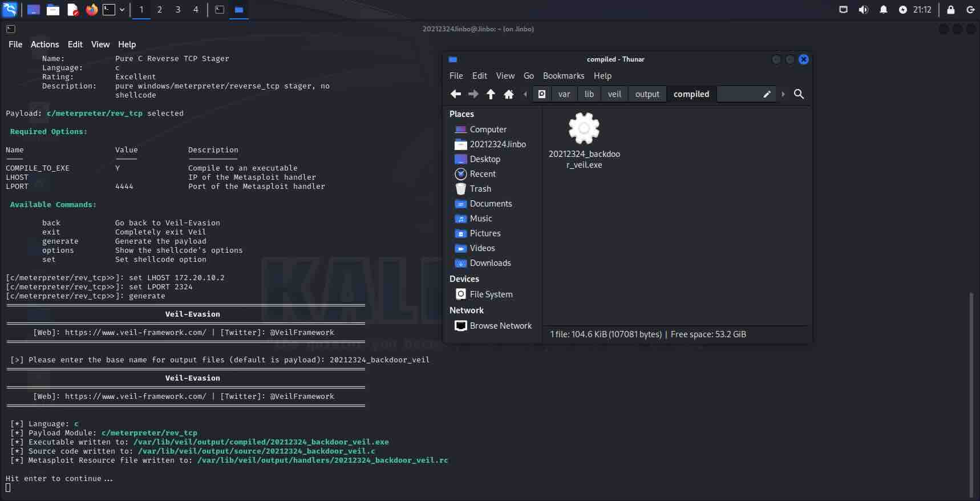Launch Firefox from the top panel

pos(91,10)
